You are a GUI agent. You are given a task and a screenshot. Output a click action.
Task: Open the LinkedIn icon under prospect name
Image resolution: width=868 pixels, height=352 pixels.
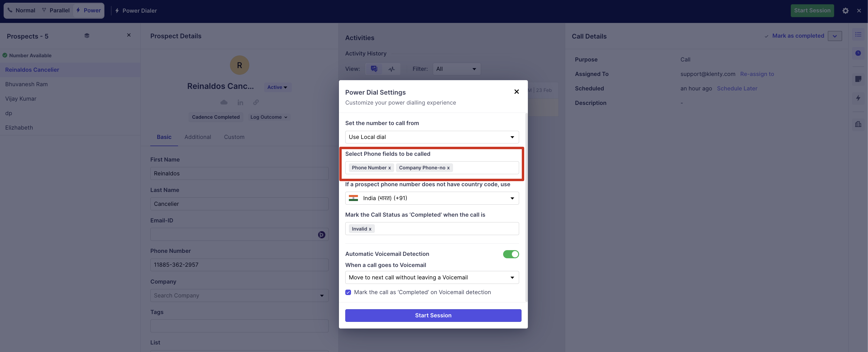(240, 103)
